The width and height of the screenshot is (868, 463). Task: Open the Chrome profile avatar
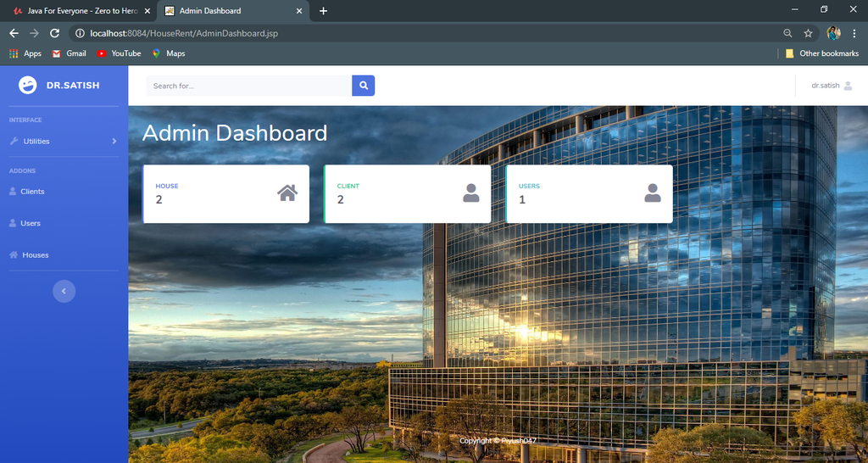tap(834, 33)
